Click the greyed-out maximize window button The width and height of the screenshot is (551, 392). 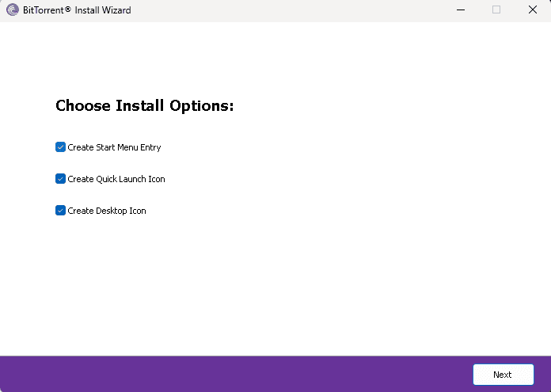coord(496,10)
